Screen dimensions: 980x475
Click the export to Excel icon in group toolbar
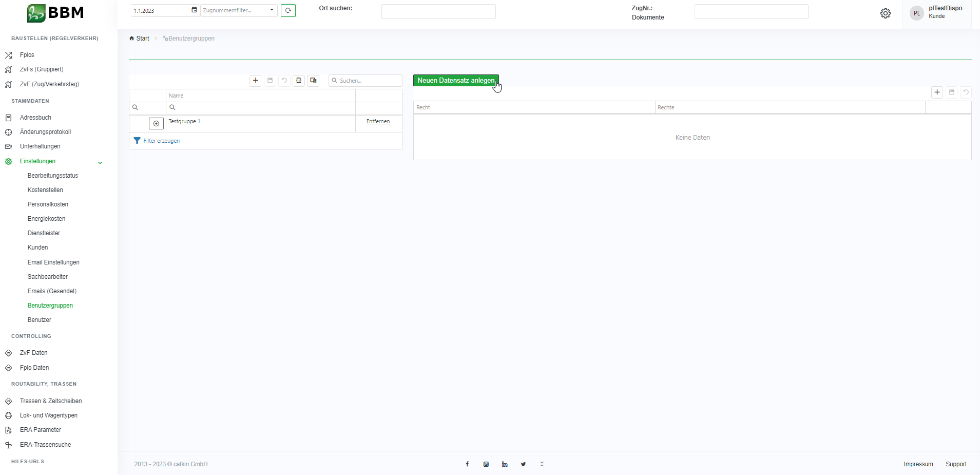pyautogui.click(x=299, y=81)
